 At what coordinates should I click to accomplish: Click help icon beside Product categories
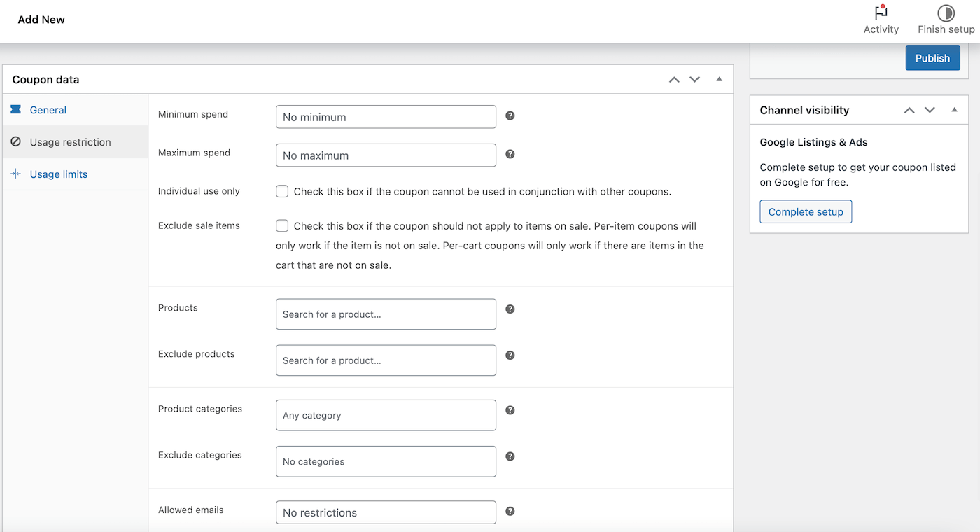pyautogui.click(x=510, y=410)
